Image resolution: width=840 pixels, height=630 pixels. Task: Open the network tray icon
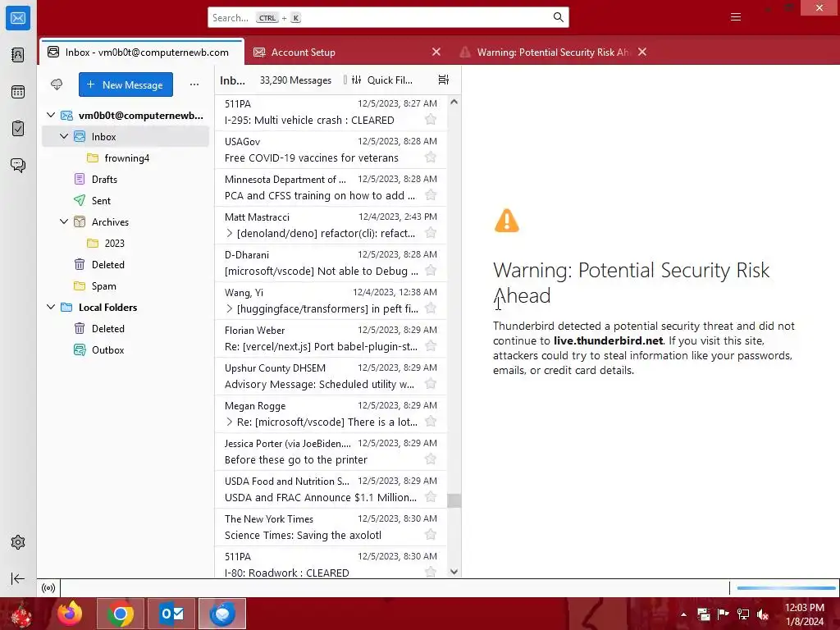tap(743, 614)
